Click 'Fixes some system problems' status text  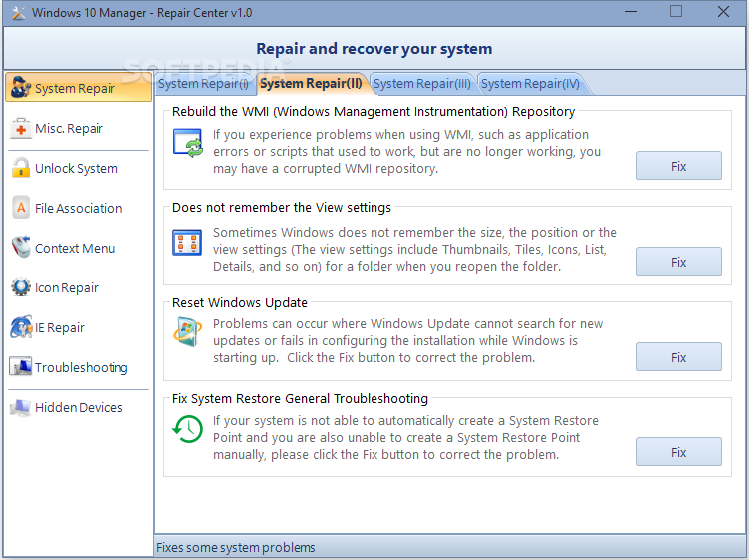[x=236, y=548]
